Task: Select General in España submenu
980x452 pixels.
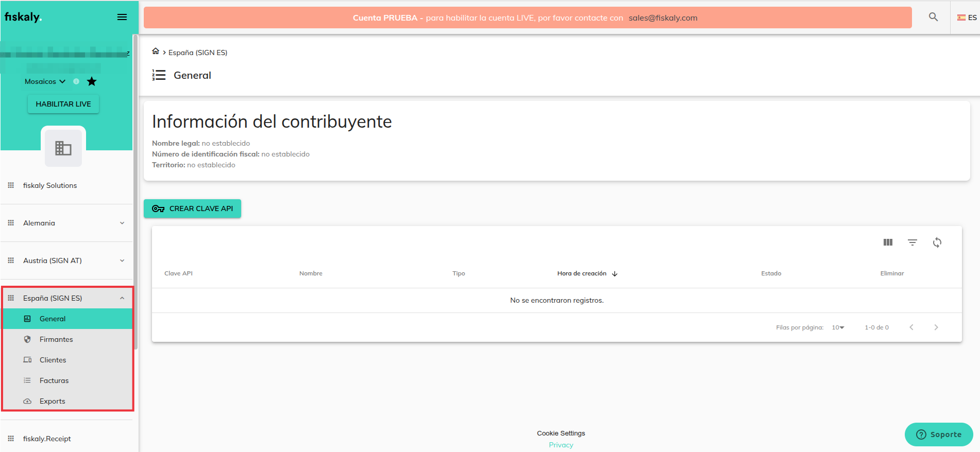Action: point(67,319)
